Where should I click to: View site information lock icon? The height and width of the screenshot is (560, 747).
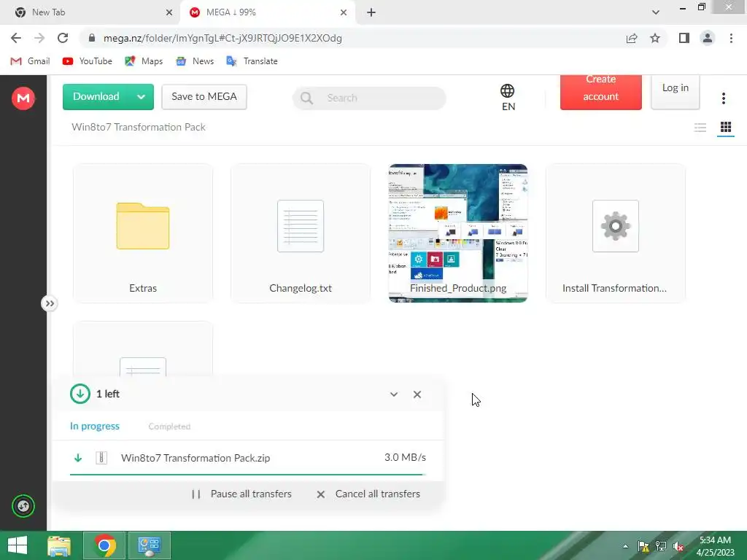click(92, 38)
